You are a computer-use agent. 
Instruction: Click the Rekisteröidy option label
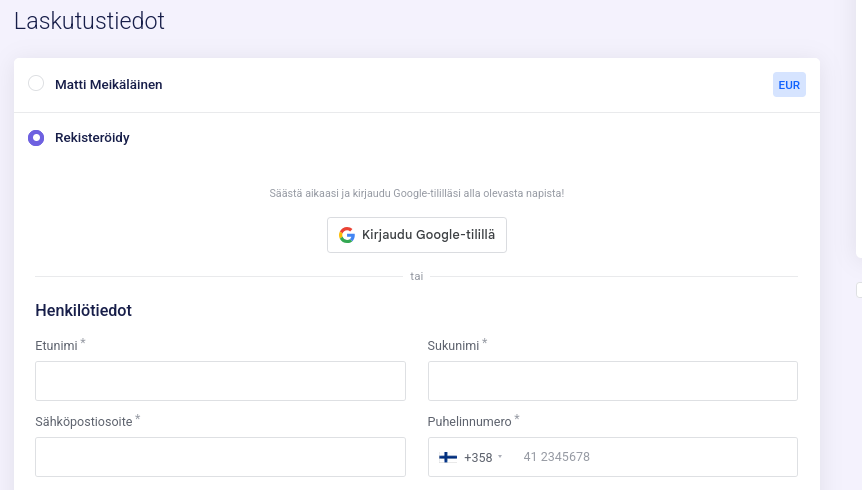[92, 138]
